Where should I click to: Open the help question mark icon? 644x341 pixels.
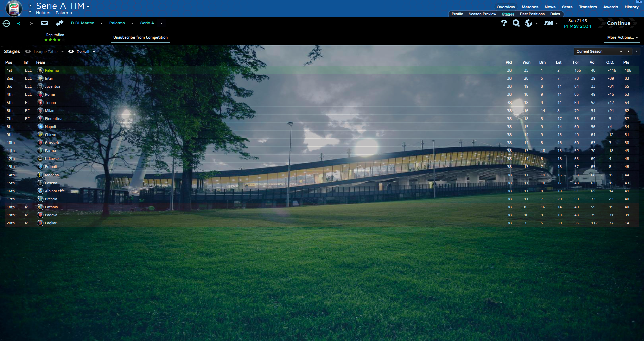pyautogui.click(x=504, y=23)
